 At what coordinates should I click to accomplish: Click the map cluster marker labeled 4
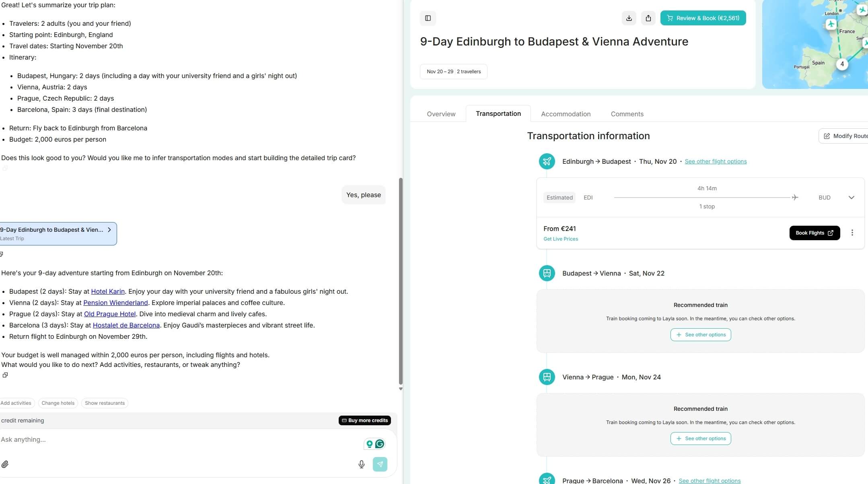(842, 64)
